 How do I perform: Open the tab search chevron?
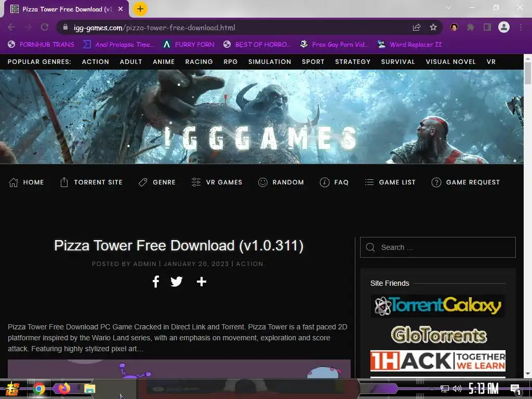click(448, 7)
